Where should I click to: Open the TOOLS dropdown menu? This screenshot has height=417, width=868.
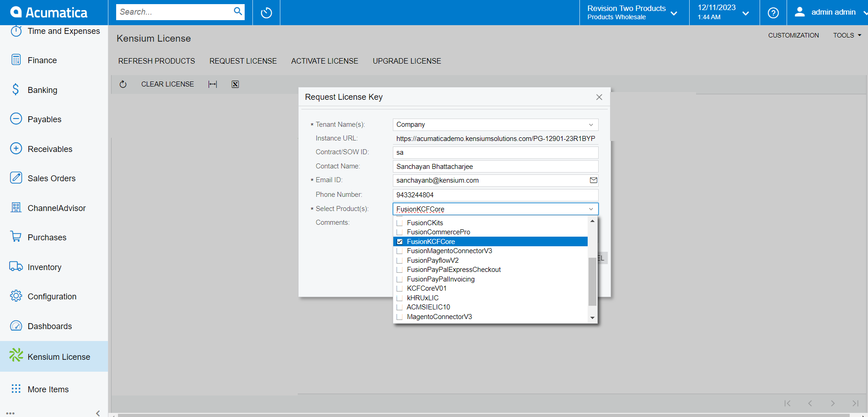[x=847, y=35]
